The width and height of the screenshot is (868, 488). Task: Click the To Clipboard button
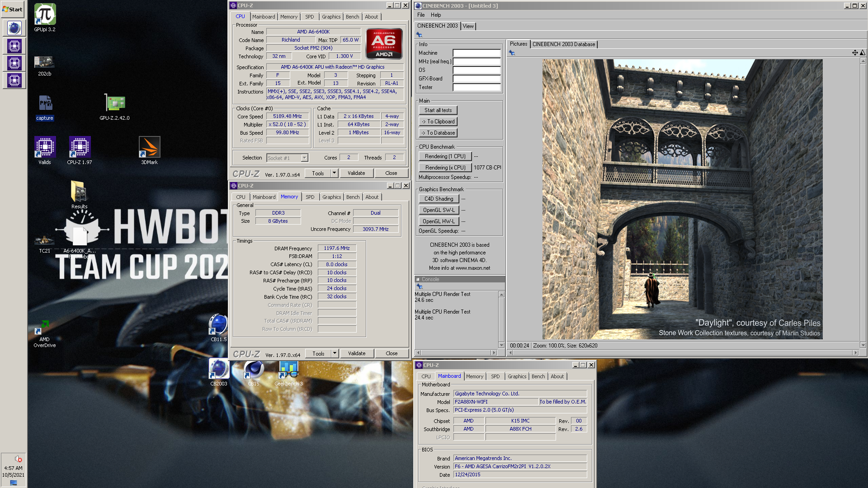pyautogui.click(x=438, y=122)
